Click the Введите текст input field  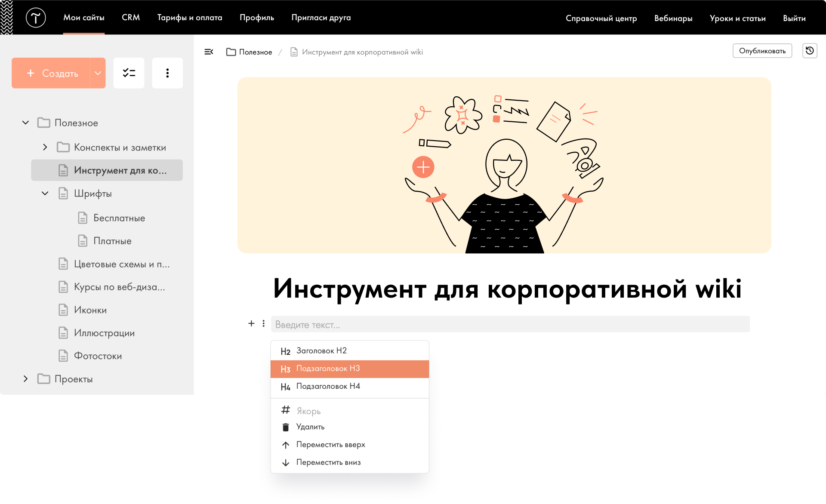tap(510, 325)
